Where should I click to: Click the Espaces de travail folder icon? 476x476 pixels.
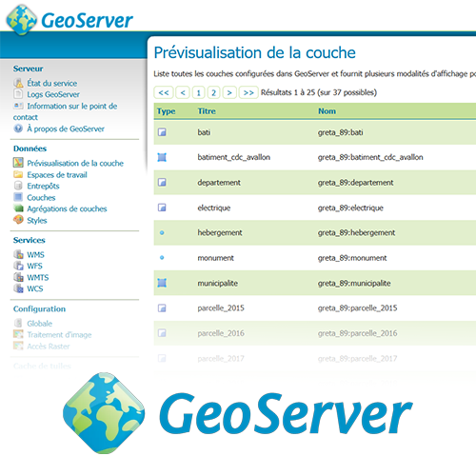[x=18, y=174]
